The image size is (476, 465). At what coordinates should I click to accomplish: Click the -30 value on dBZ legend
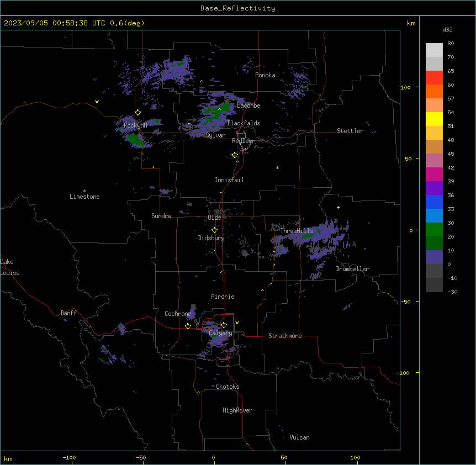click(x=452, y=292)
